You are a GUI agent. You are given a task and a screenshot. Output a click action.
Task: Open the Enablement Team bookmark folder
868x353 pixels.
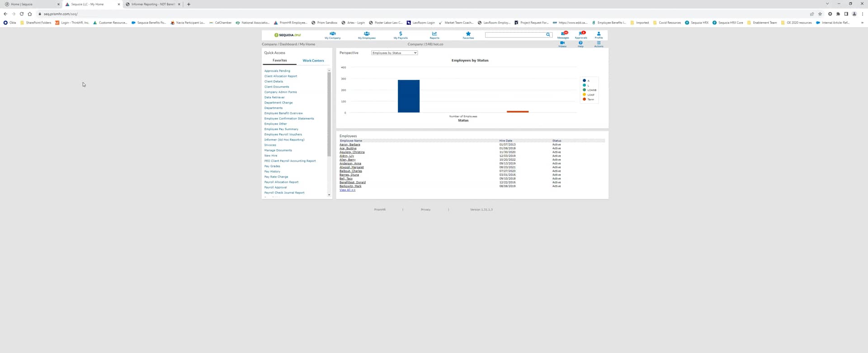[x=762, y=23]
